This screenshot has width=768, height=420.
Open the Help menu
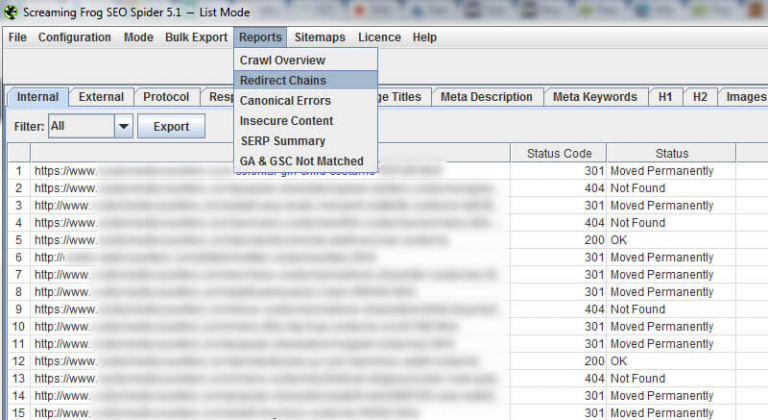click(425, 37)
